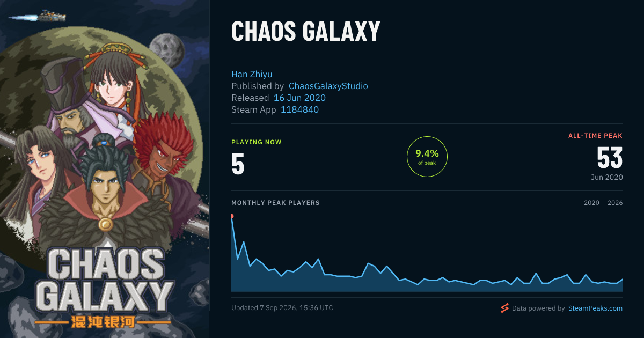Viewport: 644px width, 338px height.
Task: Select the red peak marker on chart
Action: click(232, 216)
